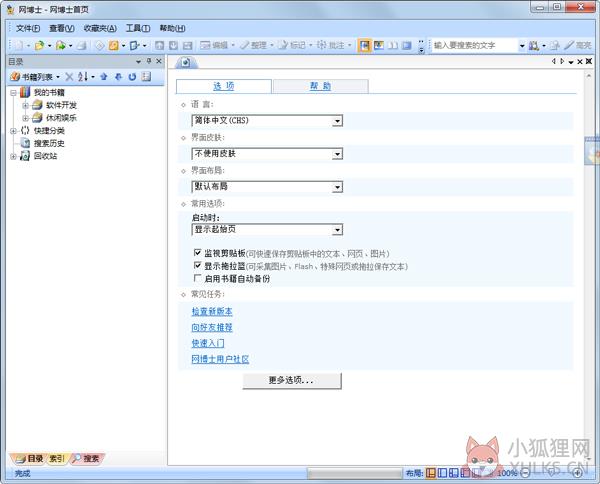Click the orange bookmark toolbar icon
Viewport: 600px width, 484px height.
pos(114,46)
